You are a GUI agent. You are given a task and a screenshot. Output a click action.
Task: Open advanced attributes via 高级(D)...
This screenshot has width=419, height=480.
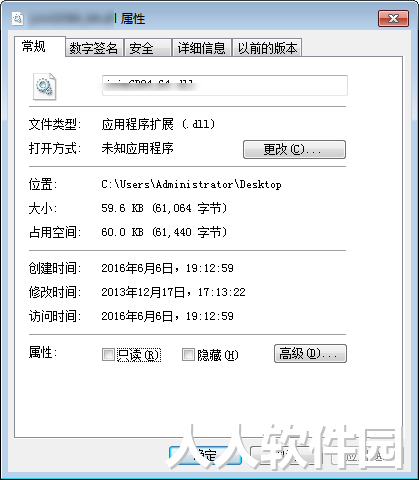[310, 354]
